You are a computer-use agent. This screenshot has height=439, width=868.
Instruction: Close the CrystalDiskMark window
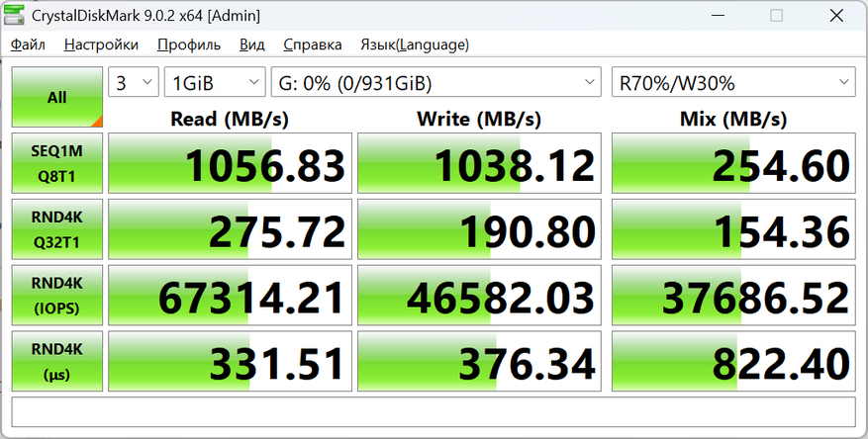tap(836, 16)
